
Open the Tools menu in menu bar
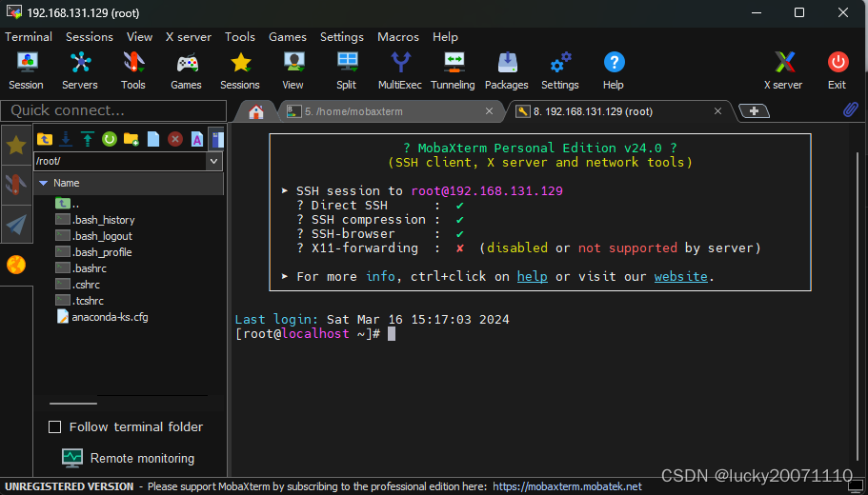(x=240, y=37)
